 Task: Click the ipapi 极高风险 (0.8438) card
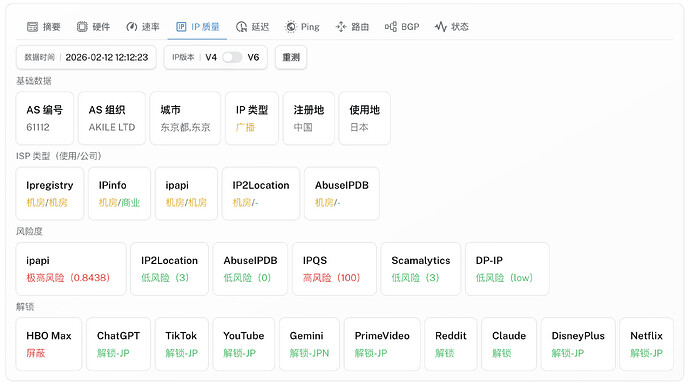(71, 269)
